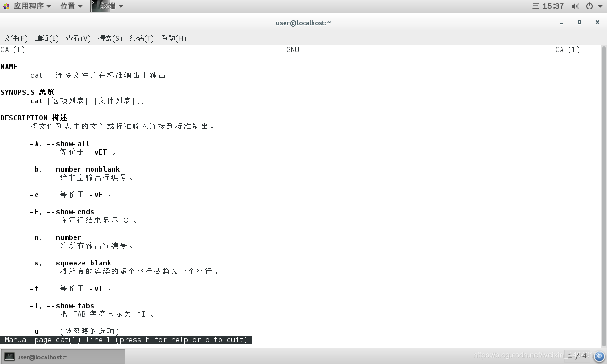Open the 终端(T) menu
Viewport: 607px width, 364px height.
point(142,38)
